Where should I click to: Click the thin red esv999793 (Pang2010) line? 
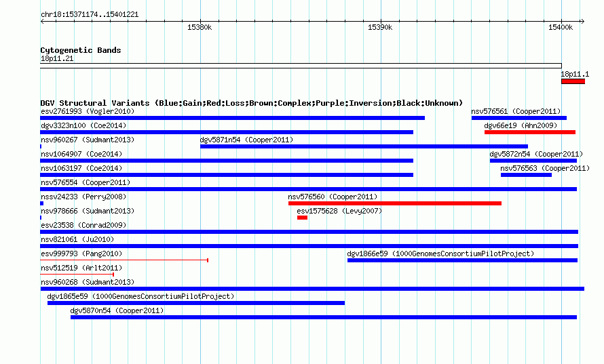coord(124,260)
